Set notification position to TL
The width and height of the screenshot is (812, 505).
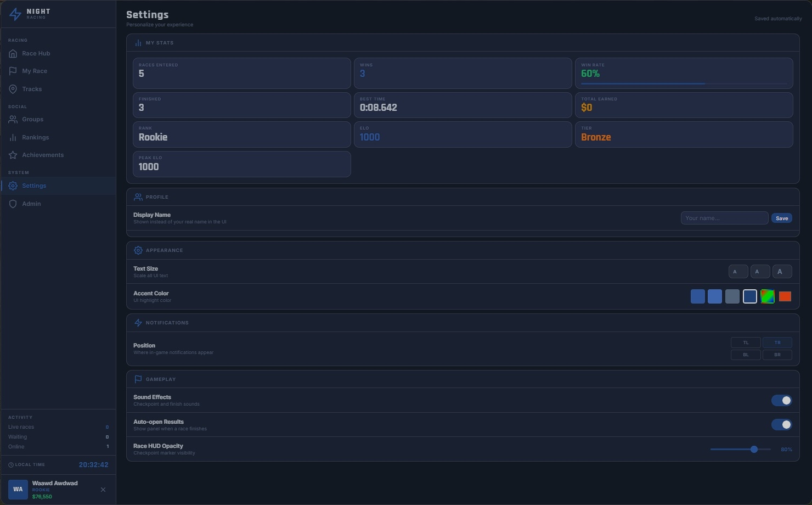[x=746, y=343]
